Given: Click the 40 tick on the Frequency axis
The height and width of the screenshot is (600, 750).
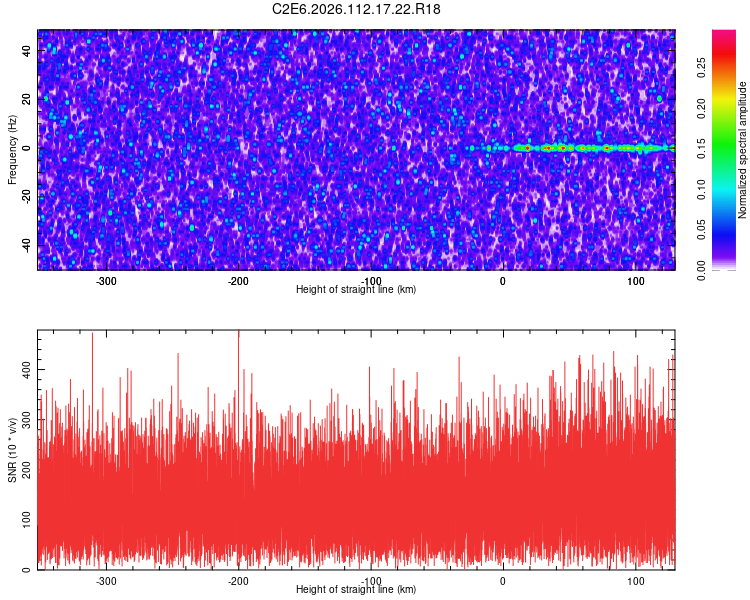Looking at the screenshot, I should (x=27, y=50).
